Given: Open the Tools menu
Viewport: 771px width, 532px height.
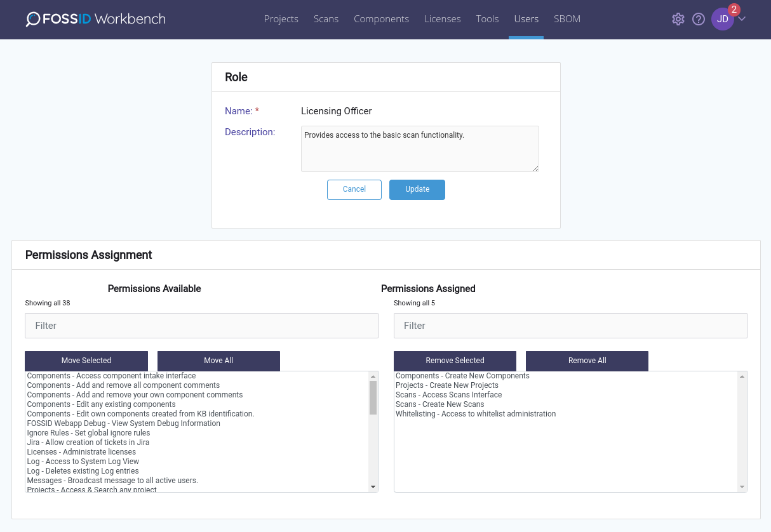Looking at the screenshot, I should (x=487, y=19).
